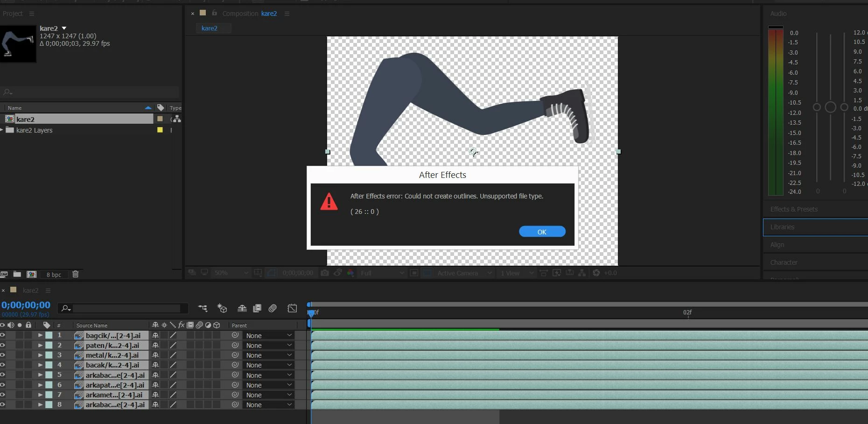The height and width of the screenshot is (424, 868).
Task: Expand layer 3 metal properties
Action: [x=40, y=355]
